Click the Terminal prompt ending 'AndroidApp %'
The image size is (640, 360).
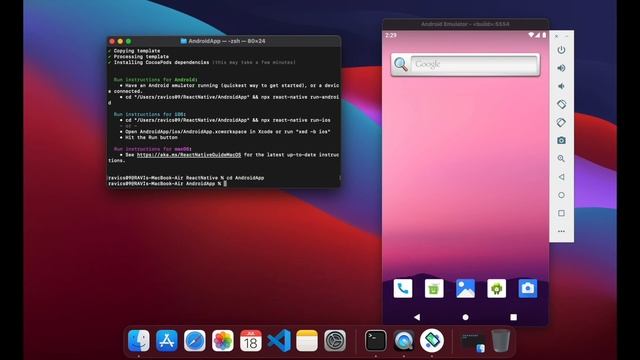(x=164, y=184)
